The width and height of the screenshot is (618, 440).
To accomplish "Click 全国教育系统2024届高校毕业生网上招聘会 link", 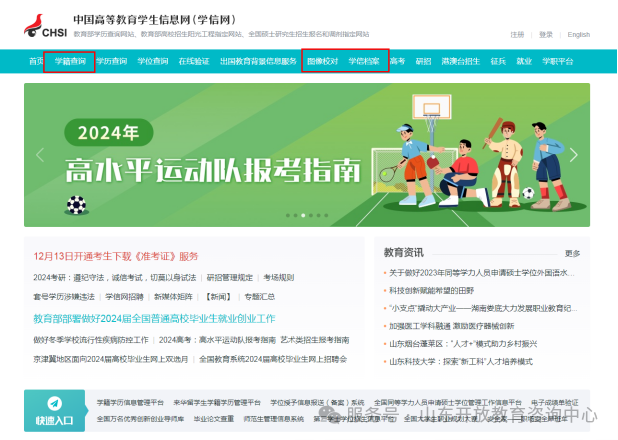I will coord(273,359).
